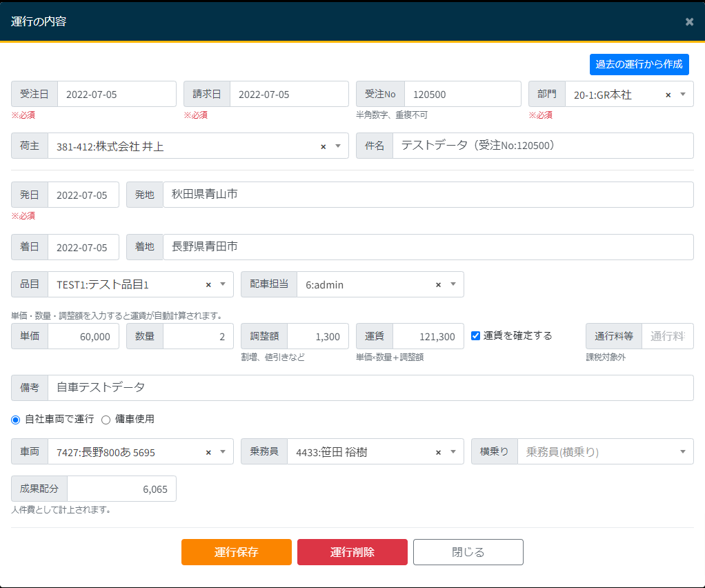Click the 閉じる button
Viewport: 705px width, 588px height.
(468, 552)
